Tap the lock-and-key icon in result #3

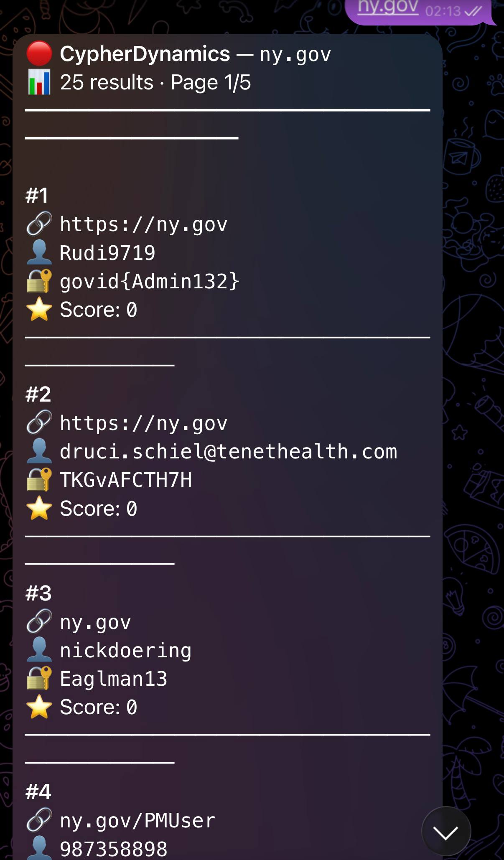tap(39, 678)
